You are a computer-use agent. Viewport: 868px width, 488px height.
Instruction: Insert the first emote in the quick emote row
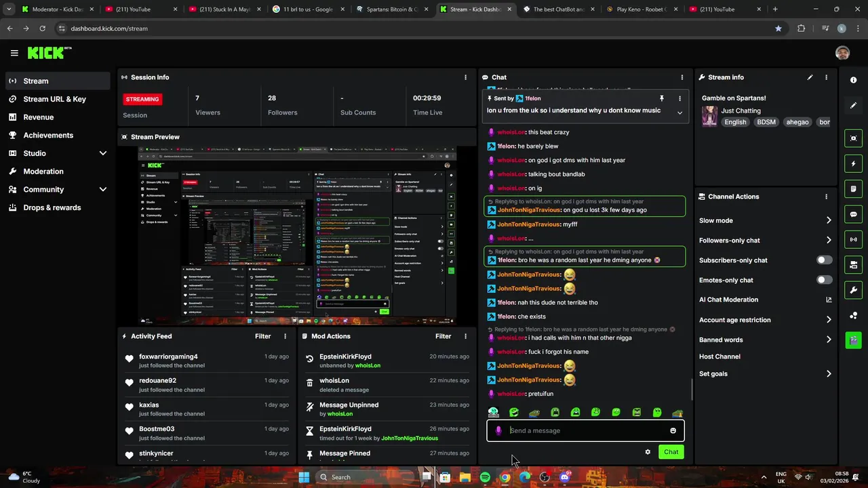click(x=494, y=412)
